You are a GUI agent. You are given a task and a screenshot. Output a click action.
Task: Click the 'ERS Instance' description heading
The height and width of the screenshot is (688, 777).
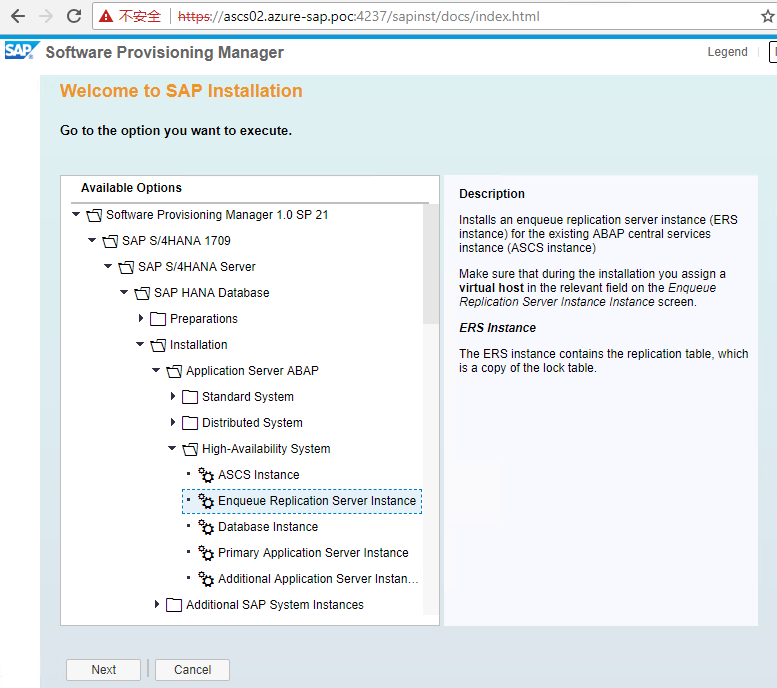497,328
